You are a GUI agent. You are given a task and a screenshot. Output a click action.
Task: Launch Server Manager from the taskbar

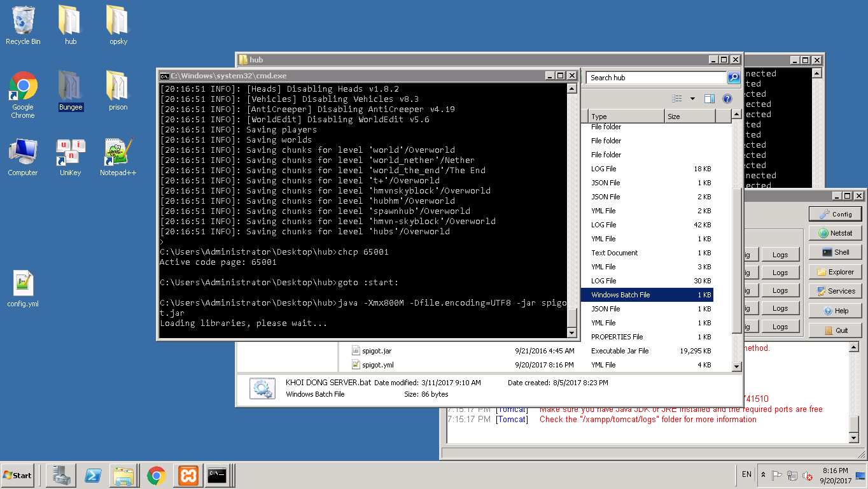[x=61, y=476]
